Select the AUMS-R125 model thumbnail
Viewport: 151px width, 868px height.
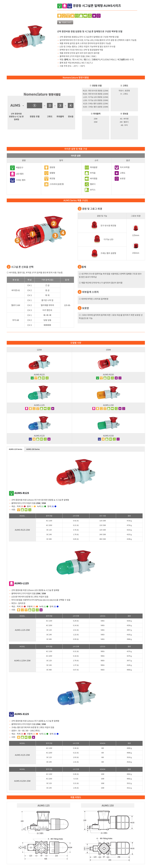coord(39,362)
